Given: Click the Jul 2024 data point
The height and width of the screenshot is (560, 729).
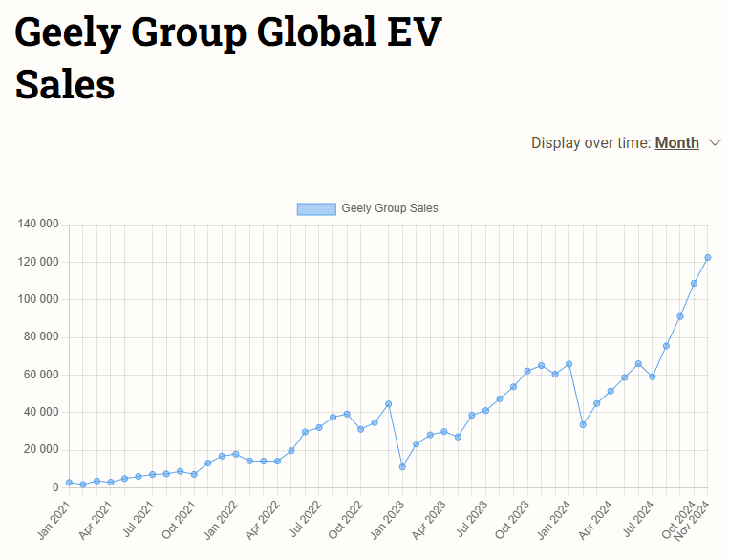Looking at the screenshot, I should coord(653,377).
